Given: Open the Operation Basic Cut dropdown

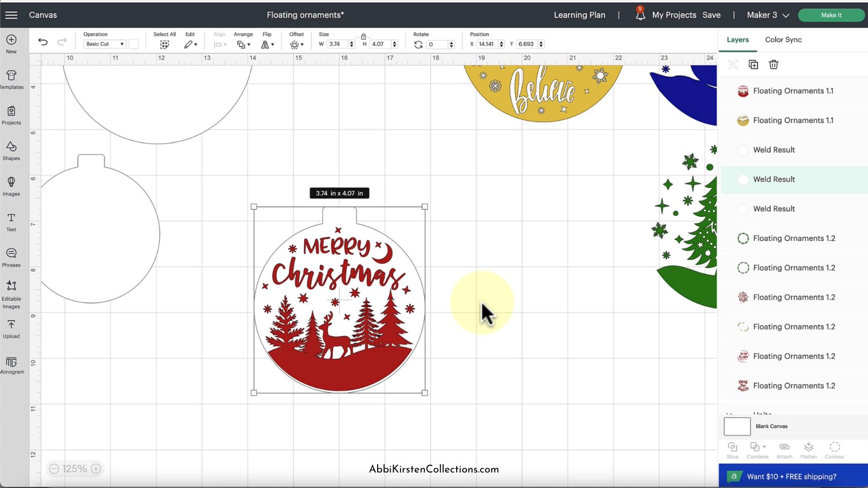Looking at the screenshot, I should point(105,44).
